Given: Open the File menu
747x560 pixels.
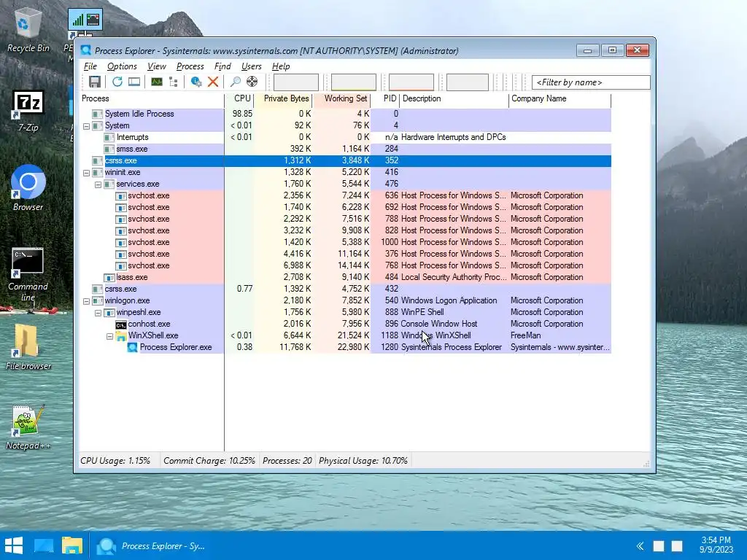Looking at the screenshot, I should click(x=90, y=66).
